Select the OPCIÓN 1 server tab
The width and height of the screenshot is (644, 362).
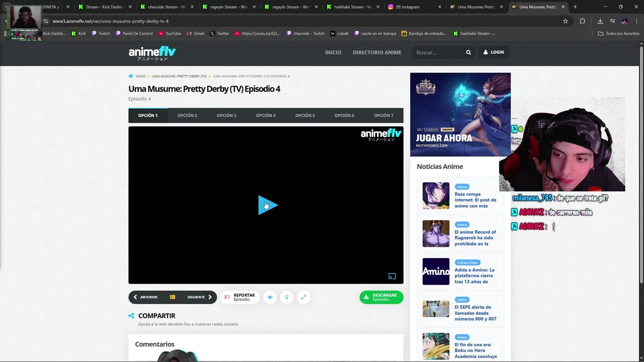(148, 115)
